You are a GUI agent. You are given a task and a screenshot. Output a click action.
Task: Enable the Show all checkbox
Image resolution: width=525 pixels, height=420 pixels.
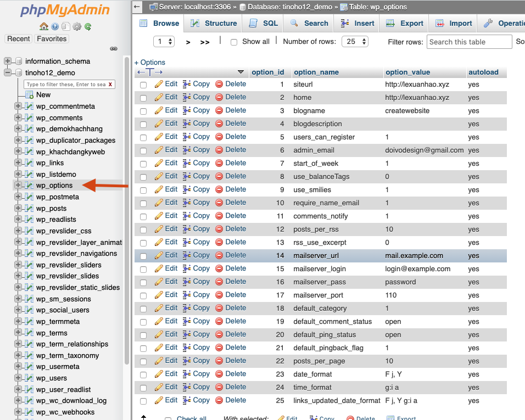click(233, 41)
